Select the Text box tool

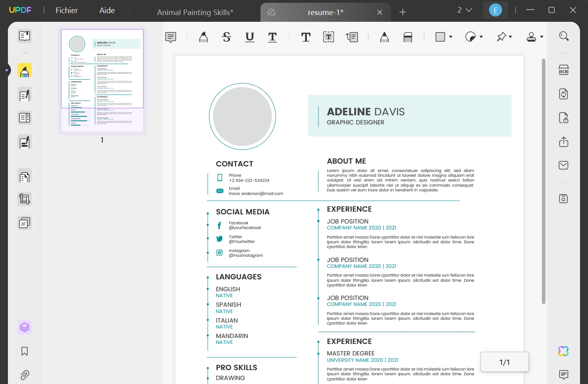click(329, 37)
